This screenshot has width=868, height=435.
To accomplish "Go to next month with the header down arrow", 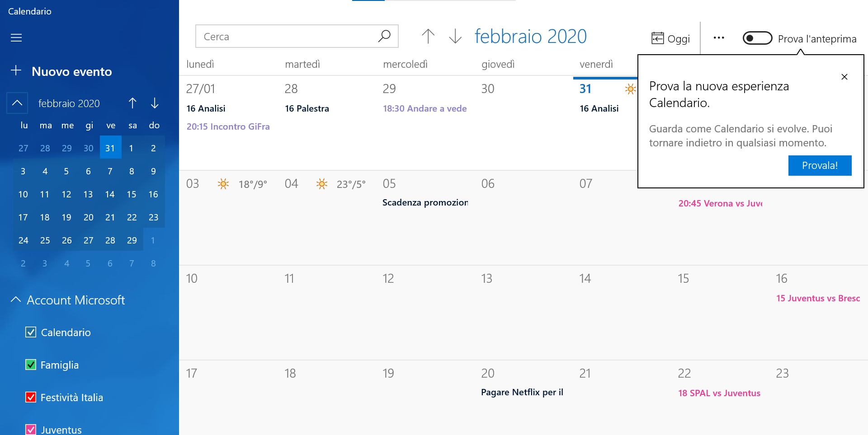I will (x=455, y=36).
